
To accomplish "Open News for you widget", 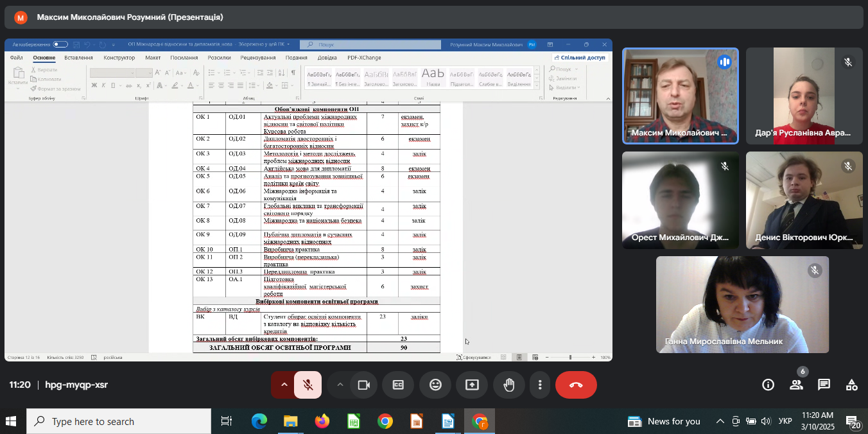I will point(664,422).
